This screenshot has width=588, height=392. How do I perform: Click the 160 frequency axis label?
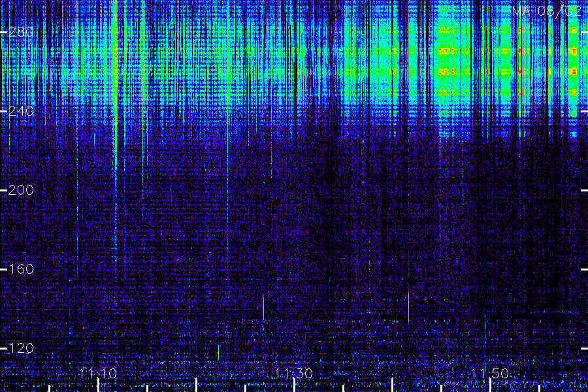point(21,269)
